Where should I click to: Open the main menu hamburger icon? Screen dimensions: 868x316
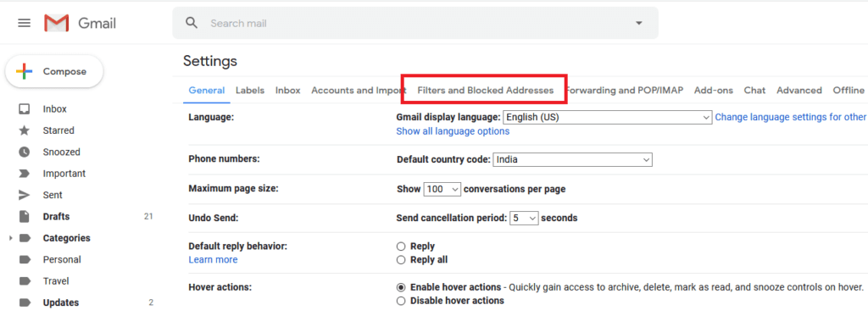[25, 23]
